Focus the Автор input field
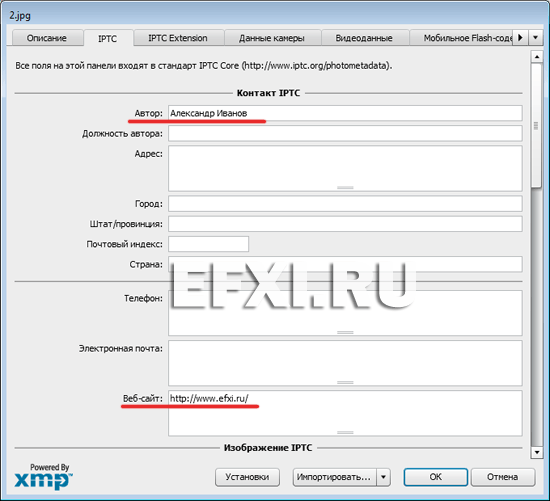Screen dimensions: 550x501 pyautogui.click(x=345, y=113)
